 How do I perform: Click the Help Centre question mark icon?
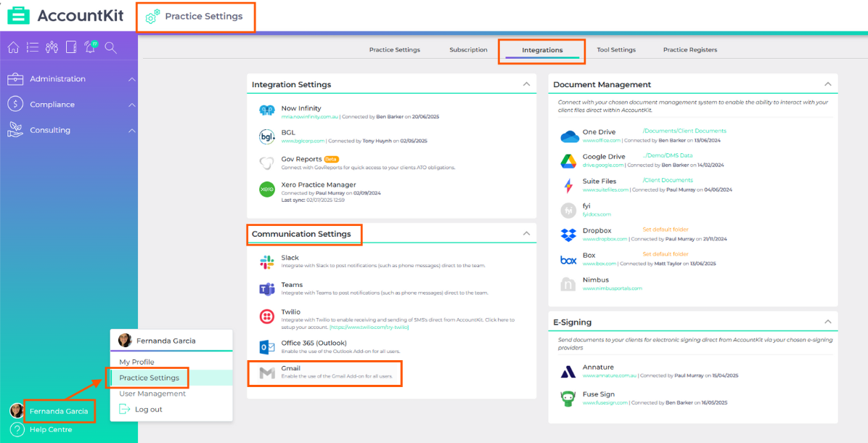[17, 429]
